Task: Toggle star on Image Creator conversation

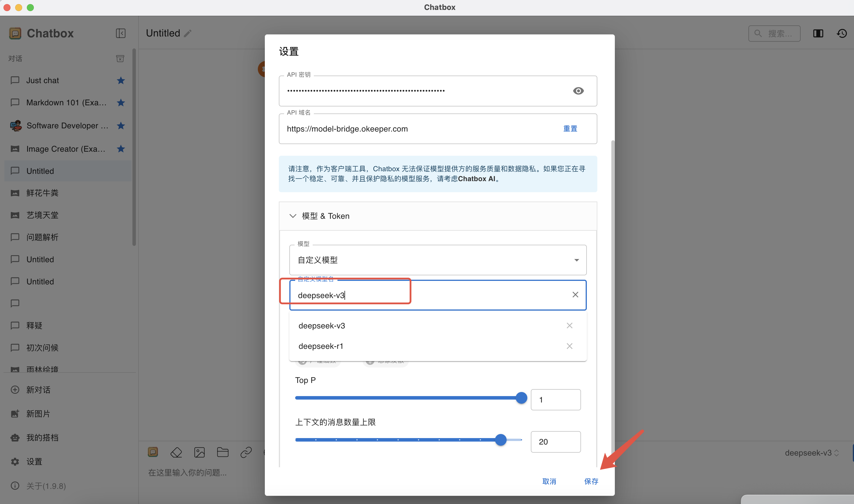Action: coord(121,149)
